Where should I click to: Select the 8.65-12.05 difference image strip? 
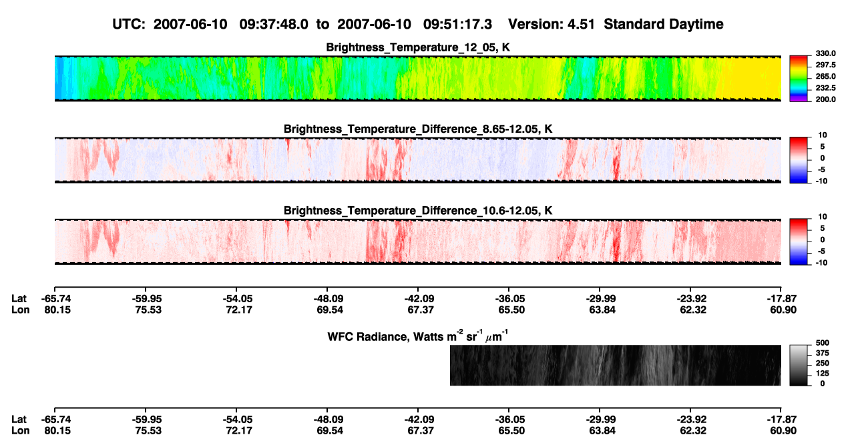417,160
